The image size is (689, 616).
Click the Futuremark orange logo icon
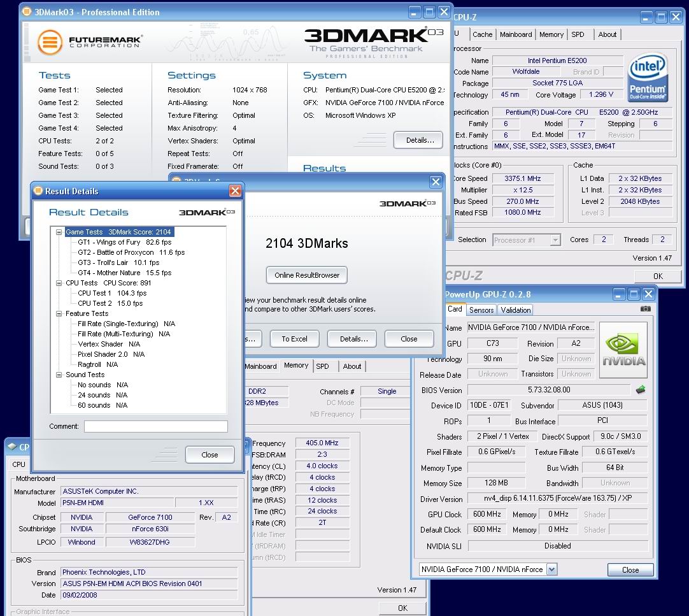50,42
